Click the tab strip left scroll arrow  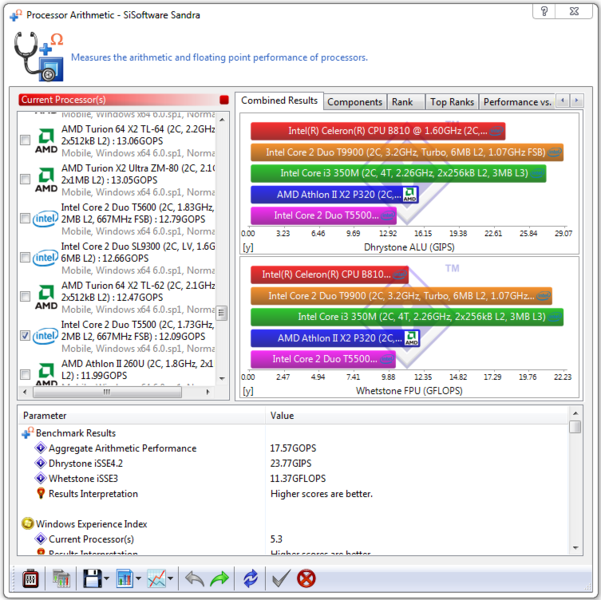pos(562,101)
